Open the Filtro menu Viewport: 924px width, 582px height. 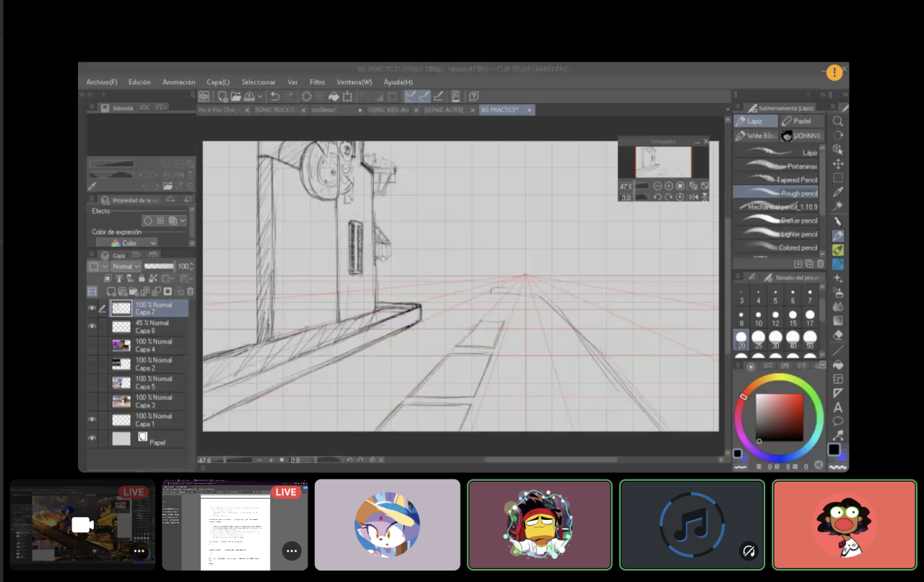(318, 82)
